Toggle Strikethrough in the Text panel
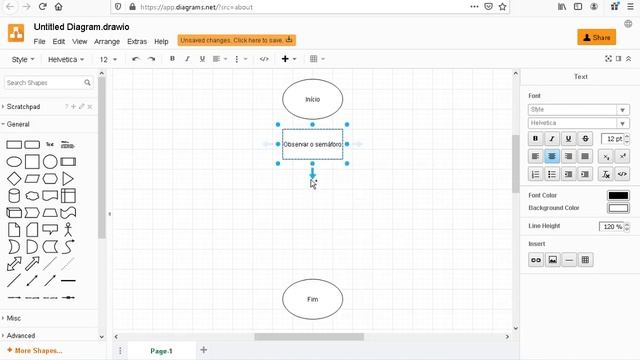 [x=585, y=139]
